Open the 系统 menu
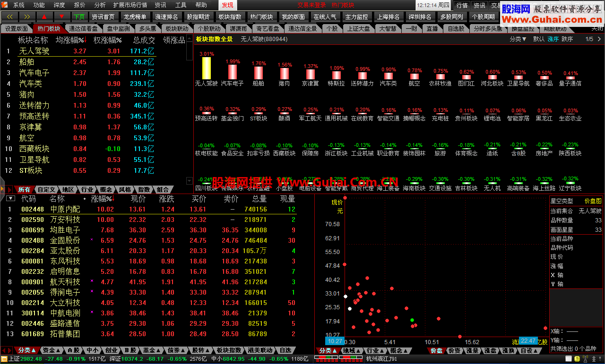The width and height of the screenshot is (605, 364). coord(19,5)
